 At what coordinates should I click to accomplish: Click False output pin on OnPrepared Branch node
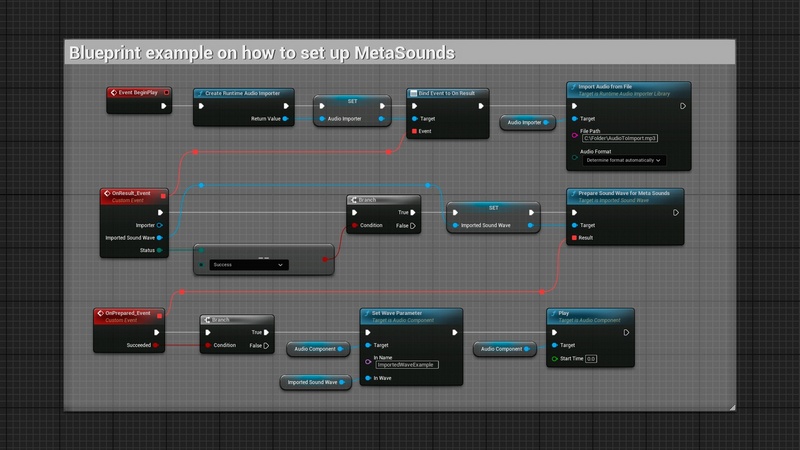coord(268,345)
